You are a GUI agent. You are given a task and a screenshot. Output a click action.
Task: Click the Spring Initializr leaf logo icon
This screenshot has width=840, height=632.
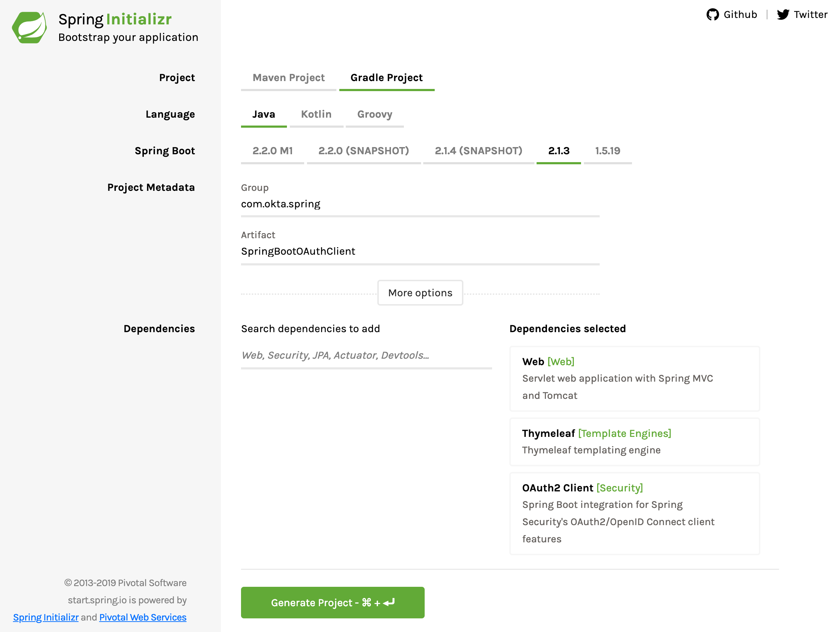(x=29, y=27)
